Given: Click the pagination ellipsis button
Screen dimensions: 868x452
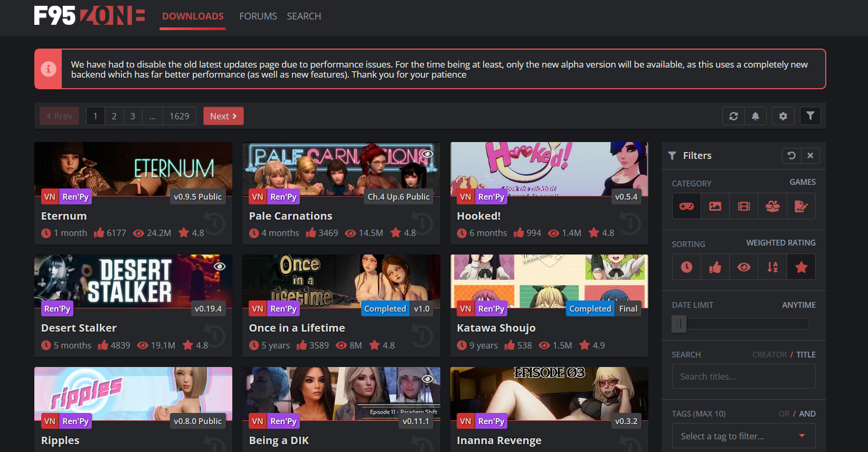Looking at the screenshot, I should point(152,116).
